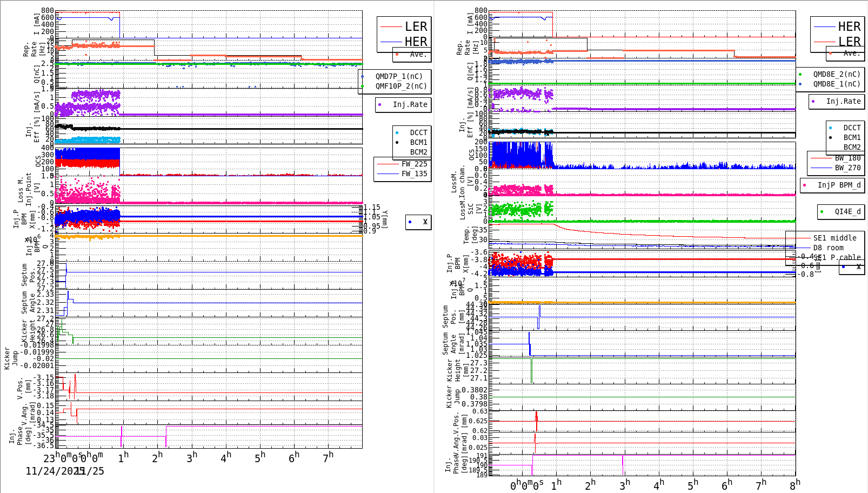Click the QI4E_d legend text
The image size is (868, 493).
click(x=847, y=212)
